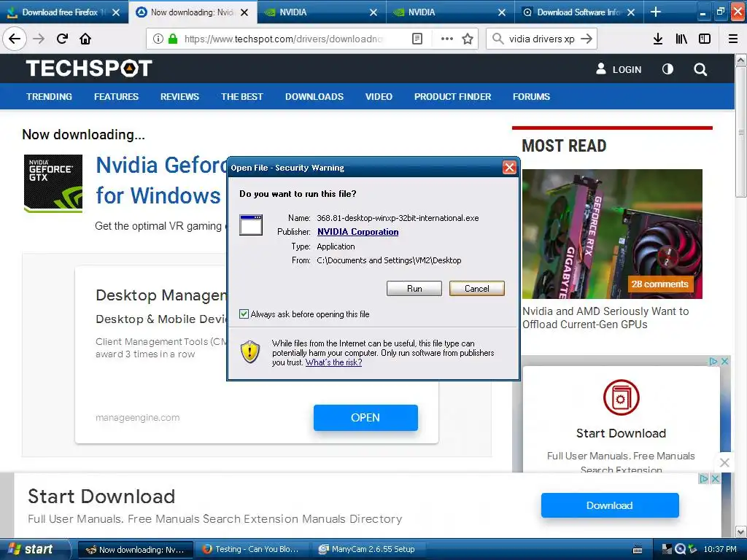Open the Firefox downloads panel

pos(658,39)
